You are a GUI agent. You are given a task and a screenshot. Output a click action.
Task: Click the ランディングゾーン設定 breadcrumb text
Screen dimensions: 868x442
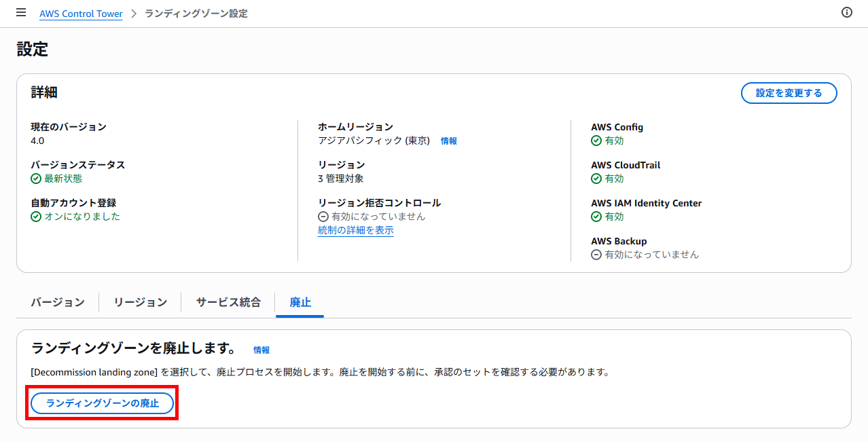pyautogui.click(x=196, y=14)
